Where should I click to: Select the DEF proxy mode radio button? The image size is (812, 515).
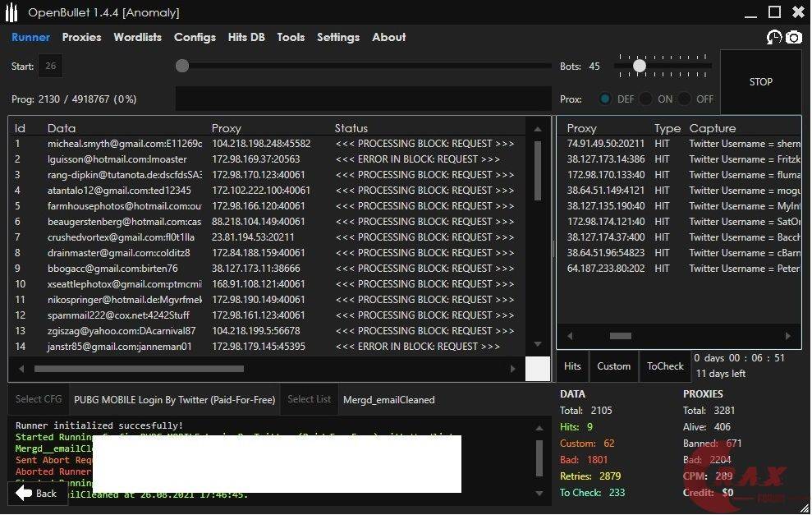[x=605, y=99]
